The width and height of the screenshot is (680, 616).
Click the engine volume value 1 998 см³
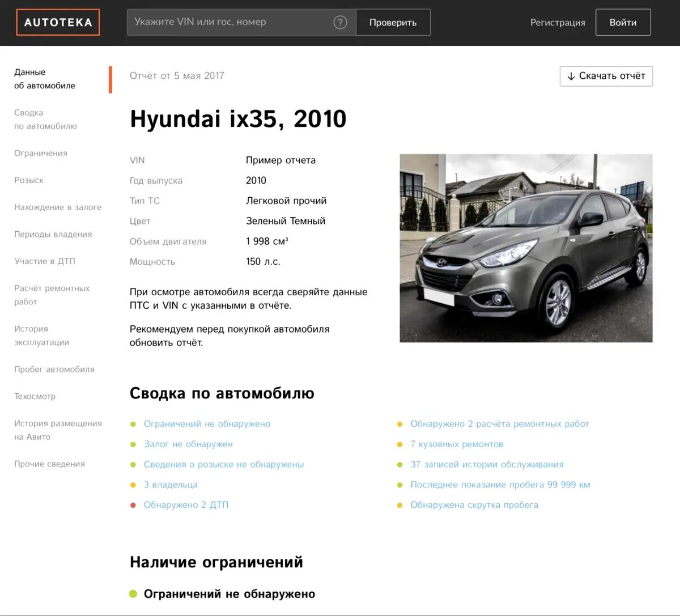[x=267, y=241]
